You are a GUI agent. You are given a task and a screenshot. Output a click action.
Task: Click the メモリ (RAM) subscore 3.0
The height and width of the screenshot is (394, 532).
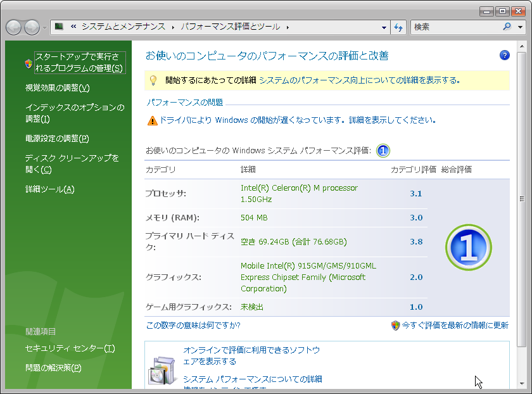tap(416, 217)
